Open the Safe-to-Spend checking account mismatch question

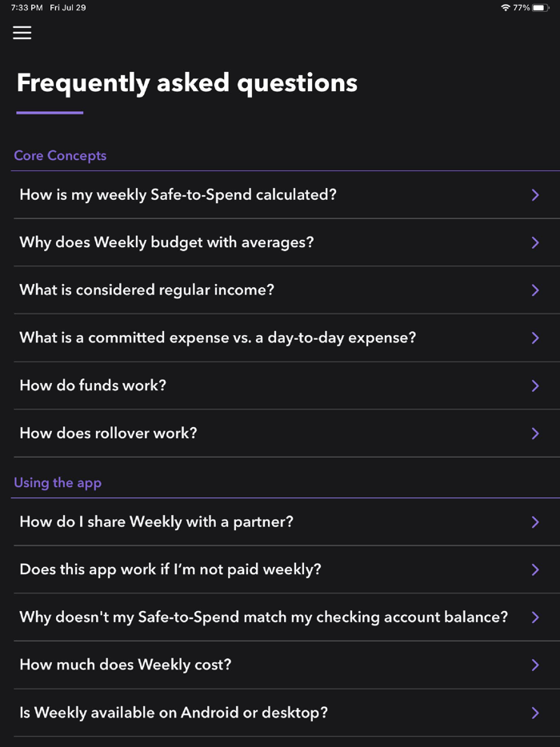[262, 617]
